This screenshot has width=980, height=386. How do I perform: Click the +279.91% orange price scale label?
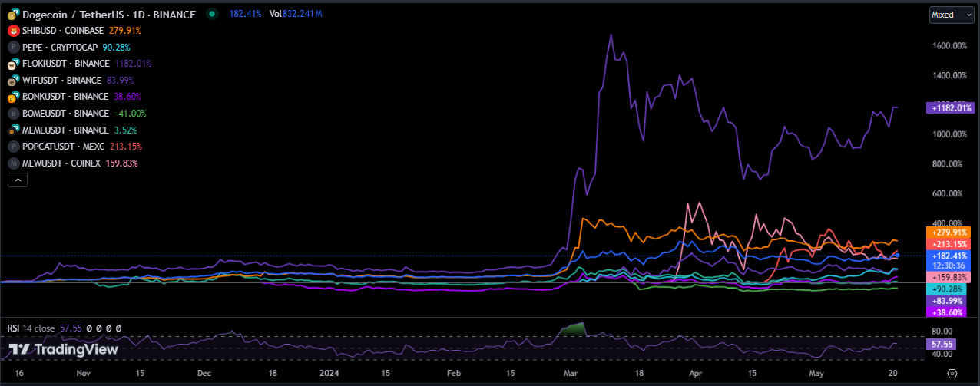[949, 233]
